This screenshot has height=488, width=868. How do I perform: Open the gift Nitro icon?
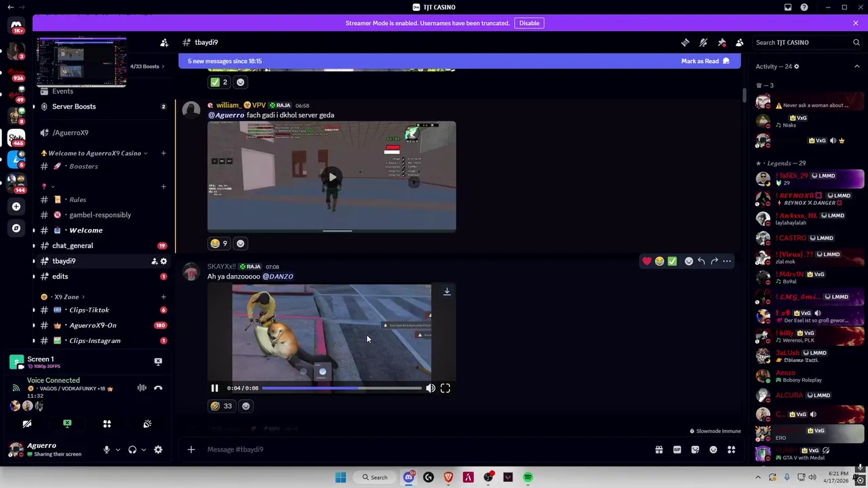click(x=658, y=449)
